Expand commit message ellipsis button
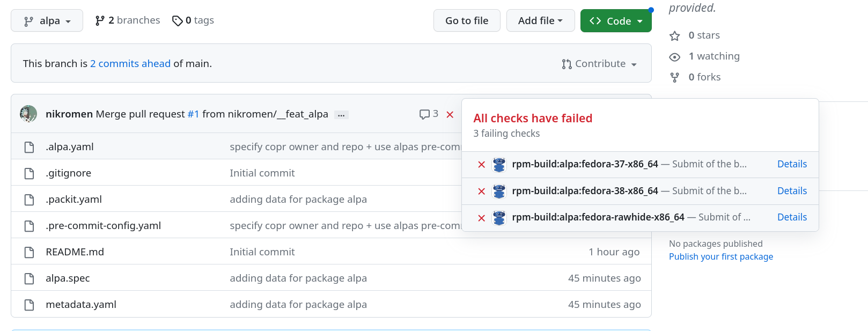 coord(341,115)
